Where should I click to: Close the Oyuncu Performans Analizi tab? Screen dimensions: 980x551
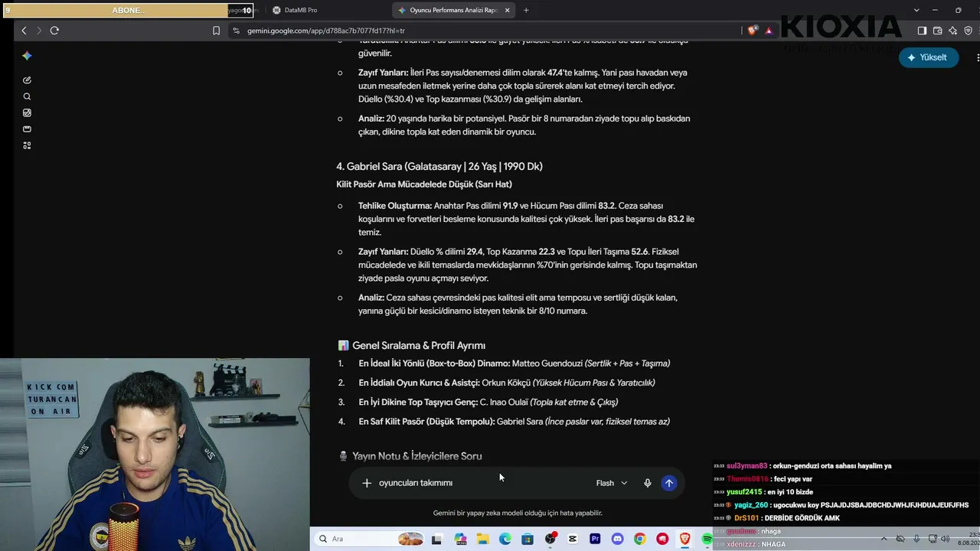[x=507, y=10]
